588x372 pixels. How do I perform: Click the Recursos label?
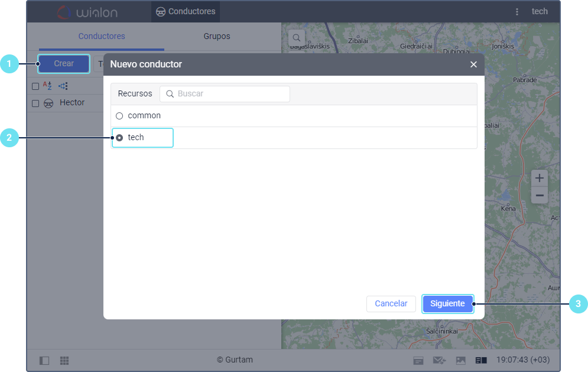(x=135, y=94)
